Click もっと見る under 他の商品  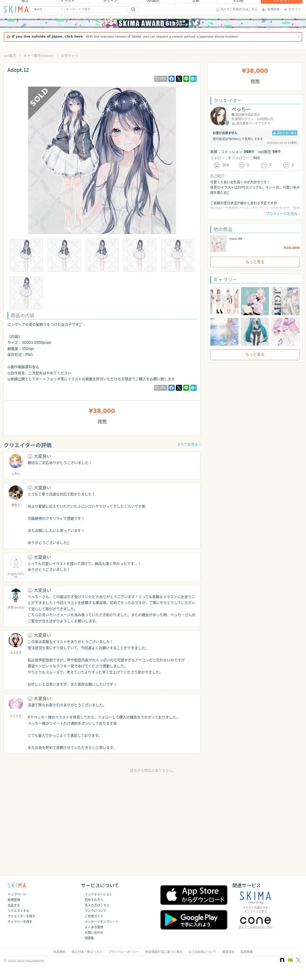click(x=255, y=262)
